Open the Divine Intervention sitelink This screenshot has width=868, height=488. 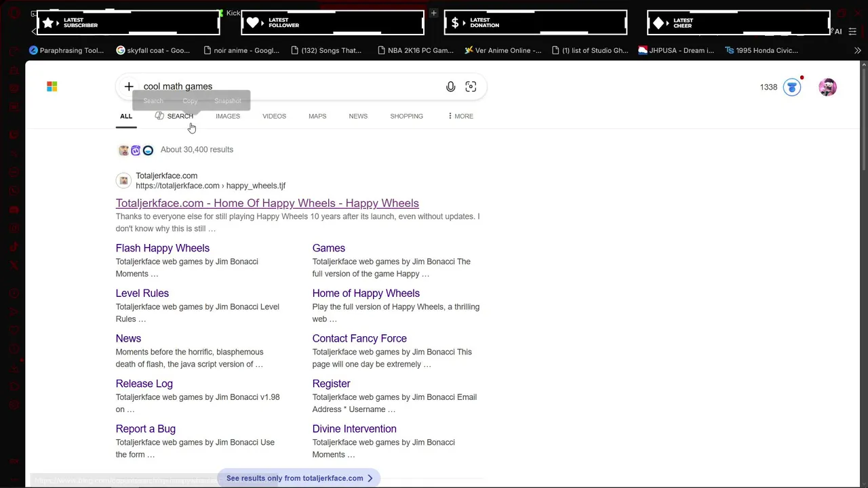click(355, 429)
